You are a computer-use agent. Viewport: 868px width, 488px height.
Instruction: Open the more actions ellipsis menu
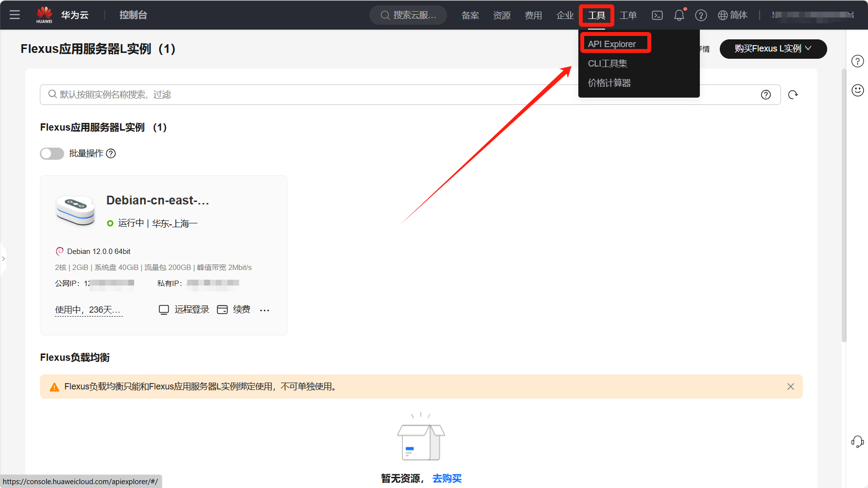(x=264, y=310)
